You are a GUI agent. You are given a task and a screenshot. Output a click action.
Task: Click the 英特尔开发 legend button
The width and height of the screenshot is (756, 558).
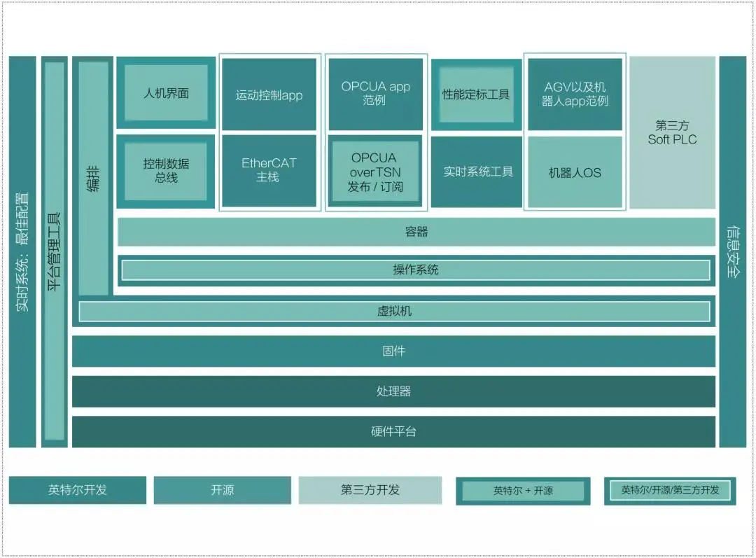(x=78, y=490)
